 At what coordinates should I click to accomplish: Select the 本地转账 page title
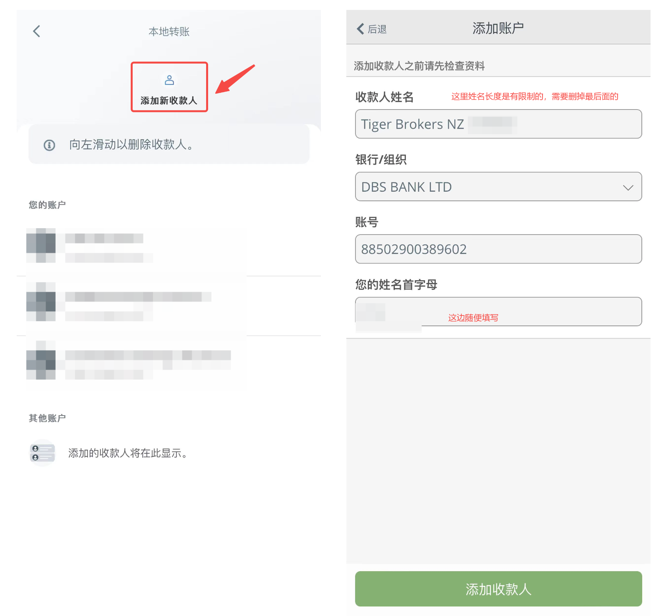point(169,31)
